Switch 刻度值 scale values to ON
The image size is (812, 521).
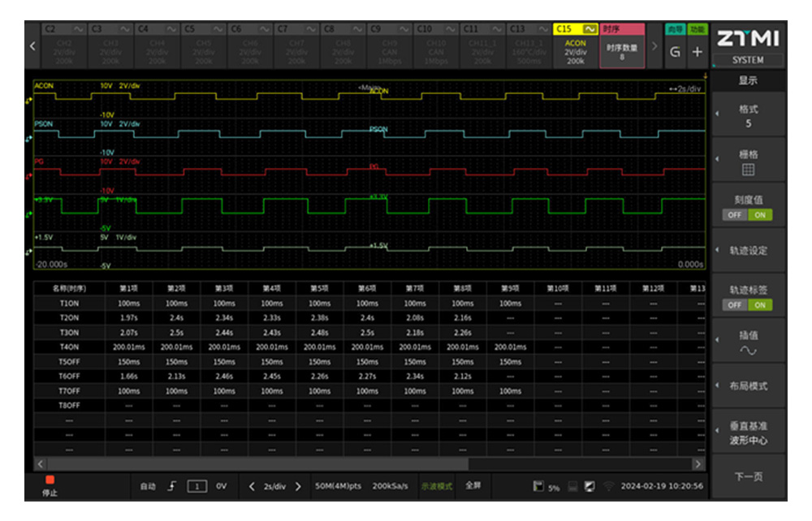(x=760, y=215)
